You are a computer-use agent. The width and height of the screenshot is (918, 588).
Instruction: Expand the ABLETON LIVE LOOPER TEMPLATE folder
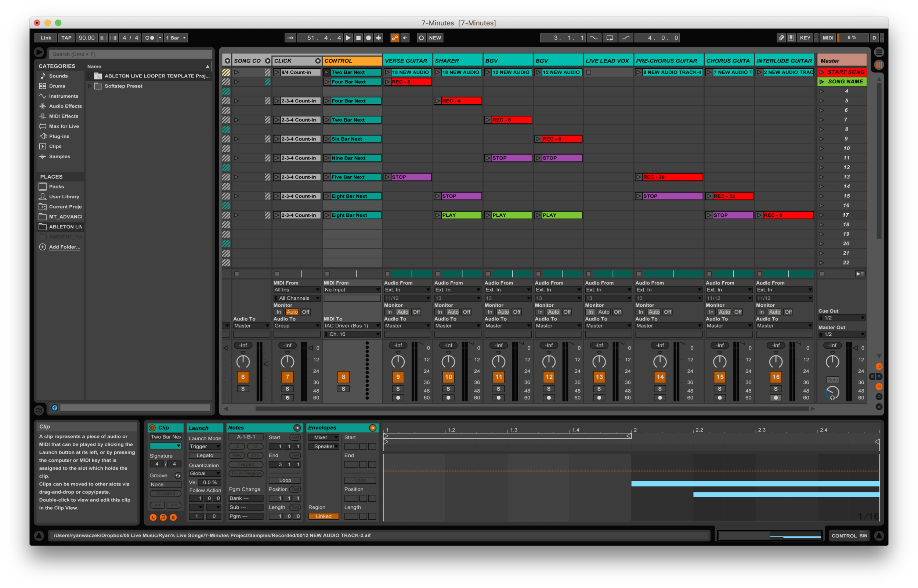[x=90, y=76]
